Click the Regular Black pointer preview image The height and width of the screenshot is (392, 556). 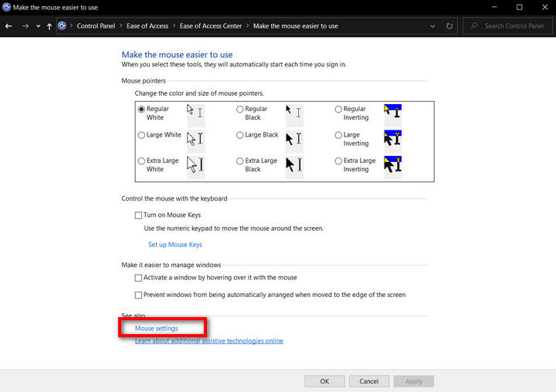click(293, 113)
